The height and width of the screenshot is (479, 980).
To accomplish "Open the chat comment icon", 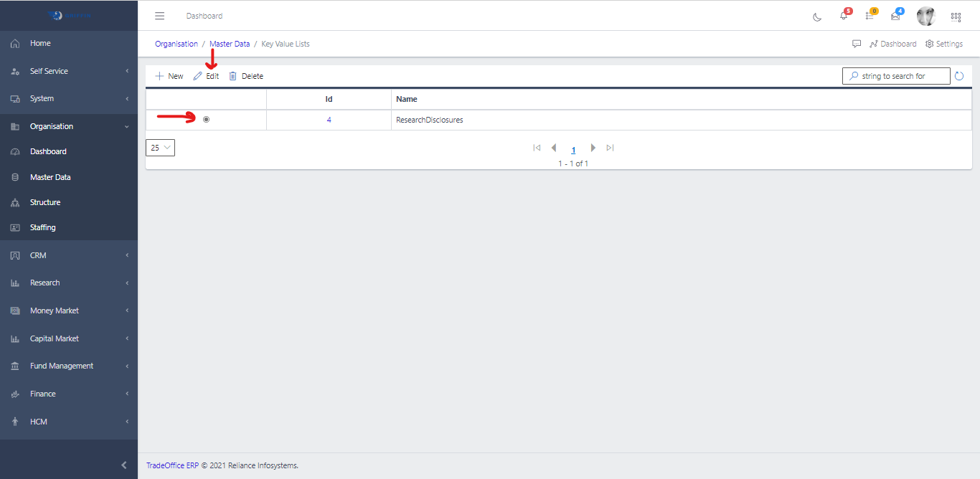I will point(857,44).
